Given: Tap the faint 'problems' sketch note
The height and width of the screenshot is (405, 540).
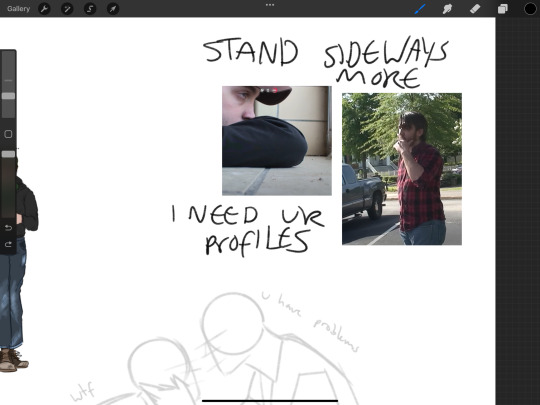Looking at the screenshot, I should tap(336, 335).
